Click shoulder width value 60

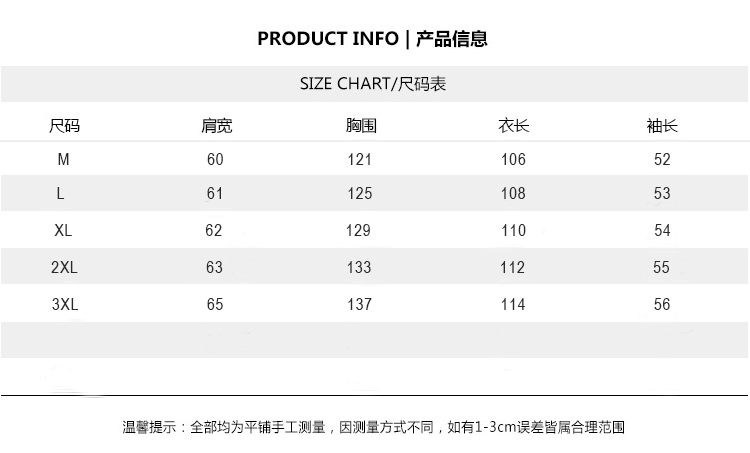[215, 160]
